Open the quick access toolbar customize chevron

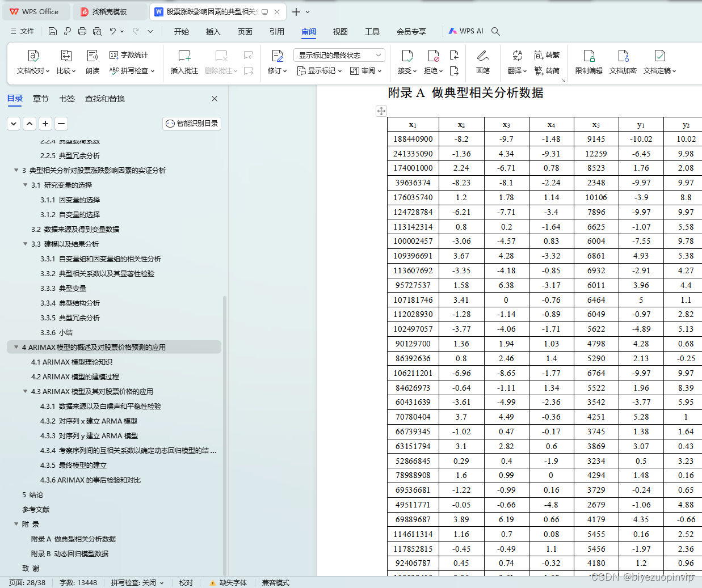pos(150,31)
